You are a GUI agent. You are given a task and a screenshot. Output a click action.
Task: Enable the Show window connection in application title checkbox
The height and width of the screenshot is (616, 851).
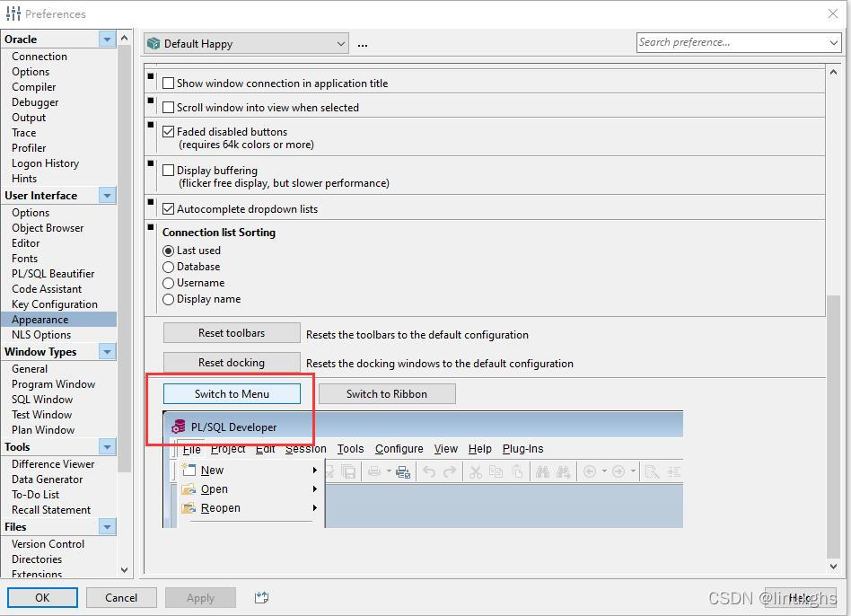tap(170, 83)
